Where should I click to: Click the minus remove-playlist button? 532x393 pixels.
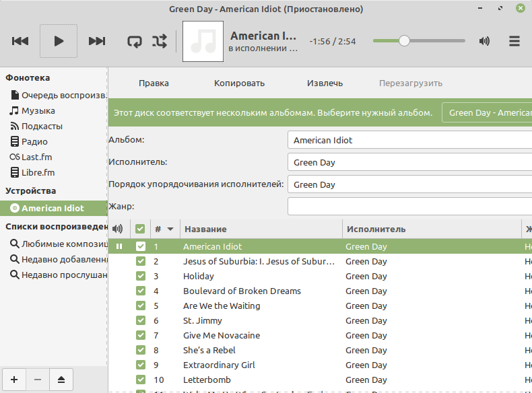pyautogui.click(x=38, y=380)
